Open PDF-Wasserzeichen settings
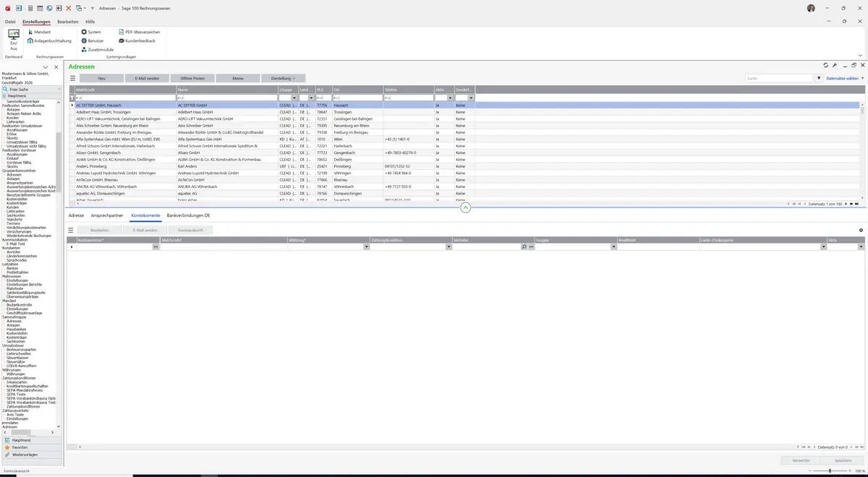Screen dimensions: 868x477 (x=139, y=32)
